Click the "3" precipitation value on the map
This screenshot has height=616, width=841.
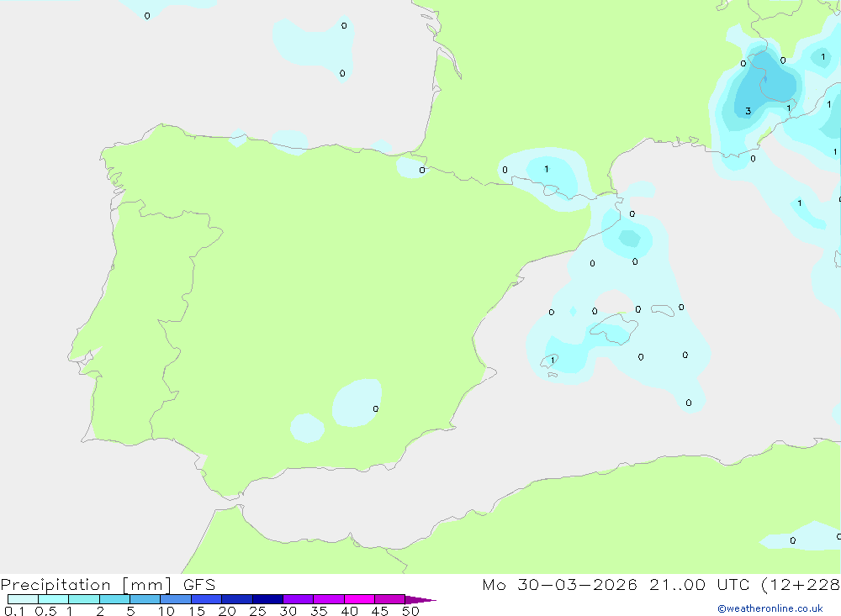coord(748,112)
